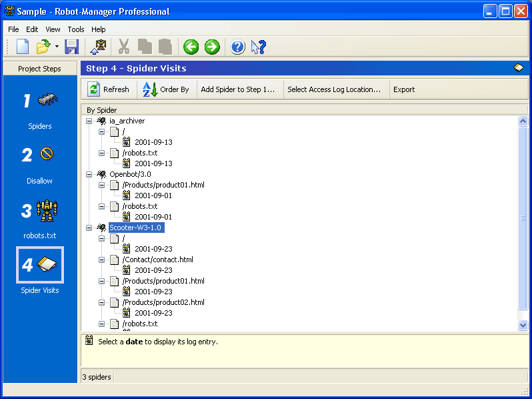Viewport: 532px width, 399px height.
Task: Click the scroll down arrow of tree
Action: 523,325
